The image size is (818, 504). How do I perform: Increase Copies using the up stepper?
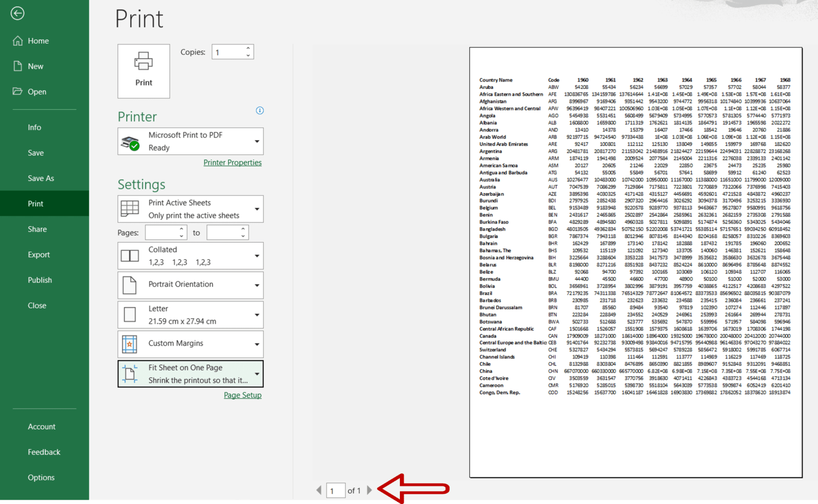point(248,48)
